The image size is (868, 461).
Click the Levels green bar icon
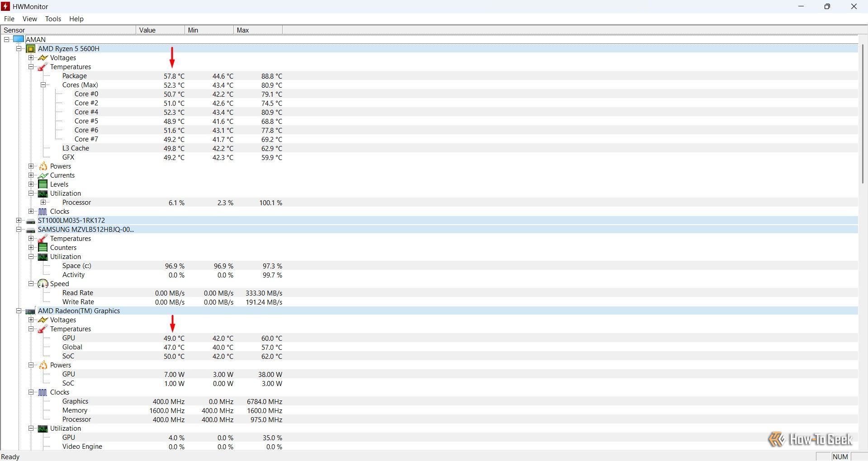43,184
